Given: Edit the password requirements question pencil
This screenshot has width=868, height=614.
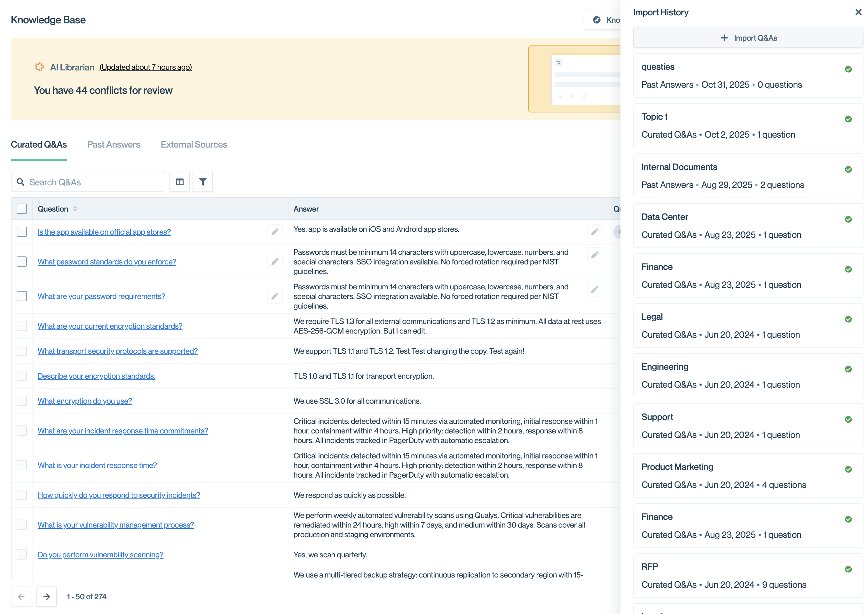Looking at the screenshot, I should click(275, 296).
